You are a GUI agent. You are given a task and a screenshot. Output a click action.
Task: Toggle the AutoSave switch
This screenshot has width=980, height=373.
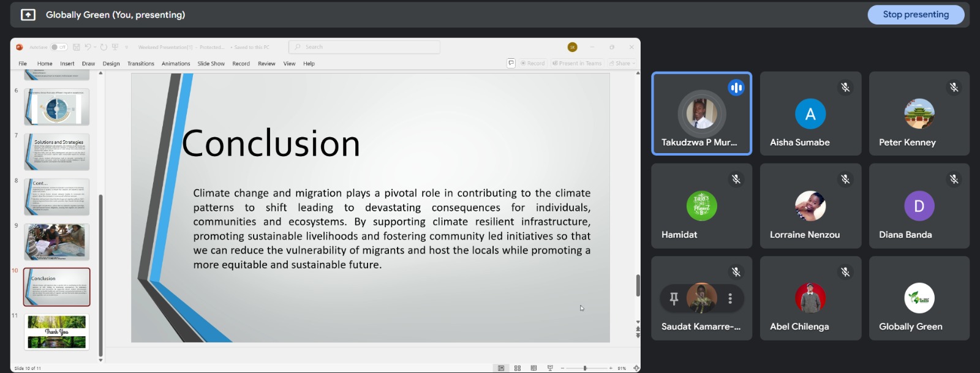59,47
